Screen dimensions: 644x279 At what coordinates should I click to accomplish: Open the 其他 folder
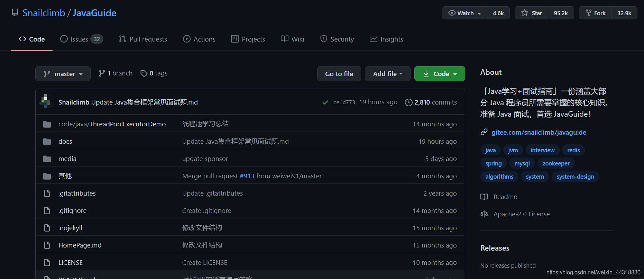(x=65, y=176)
